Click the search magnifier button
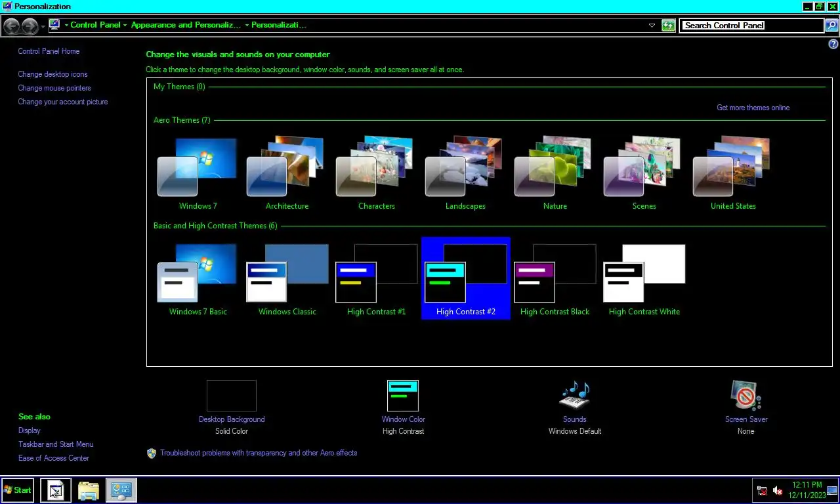The image size is (840, 504). (x=831, y=26)
